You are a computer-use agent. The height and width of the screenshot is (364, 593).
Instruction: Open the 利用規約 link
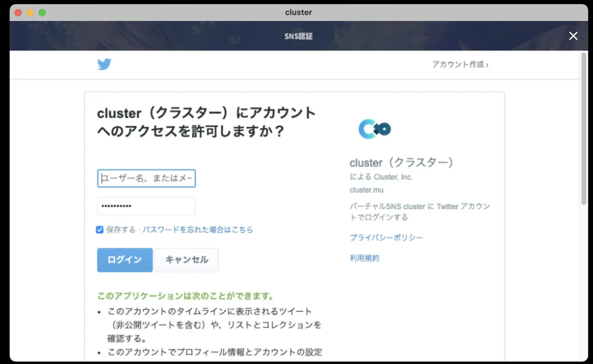pyautogui.click(x=364, y=258)
